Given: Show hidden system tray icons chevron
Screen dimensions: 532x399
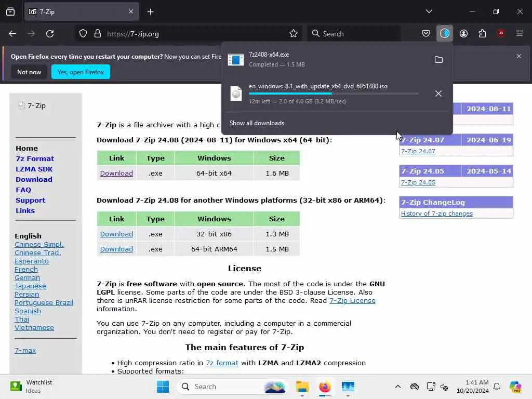Looking at the screenshot, I should 398,387.
